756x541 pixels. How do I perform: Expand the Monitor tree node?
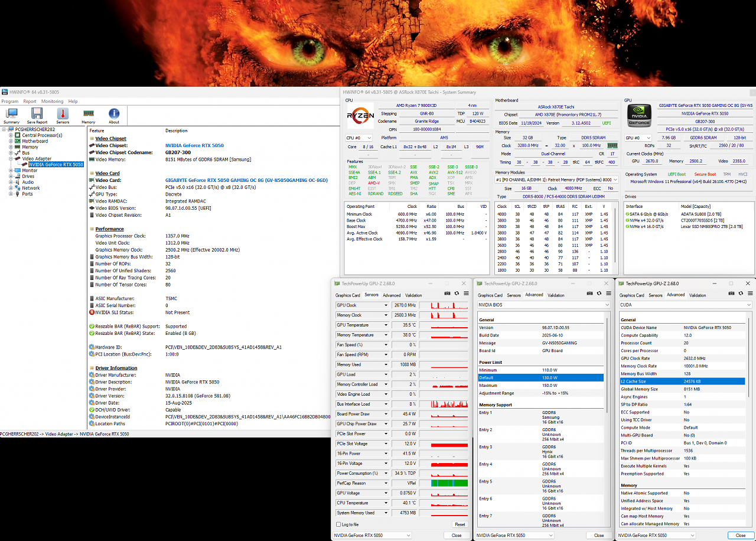click(11, 170)
